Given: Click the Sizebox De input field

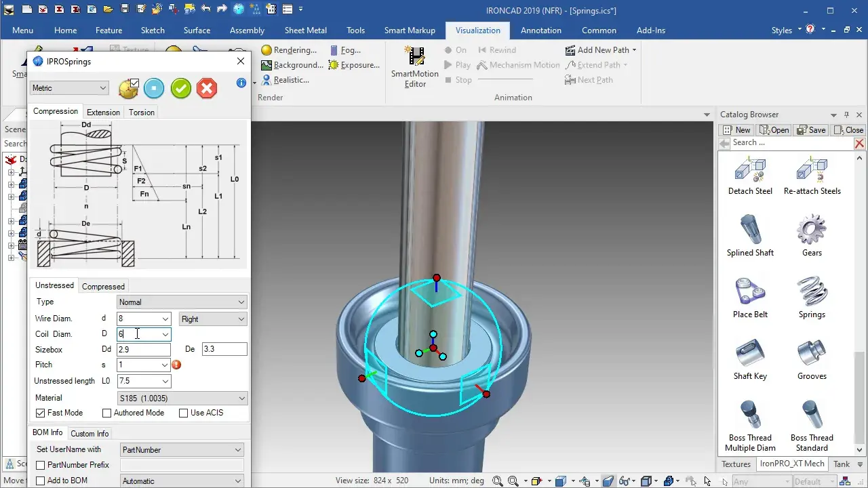Looking at the screenshot, I should point(224,350).
